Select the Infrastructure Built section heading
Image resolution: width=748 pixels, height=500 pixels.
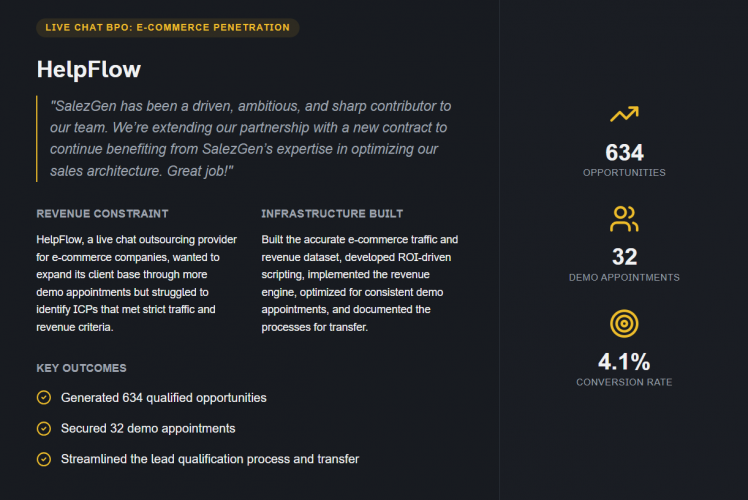click(332, 214)
